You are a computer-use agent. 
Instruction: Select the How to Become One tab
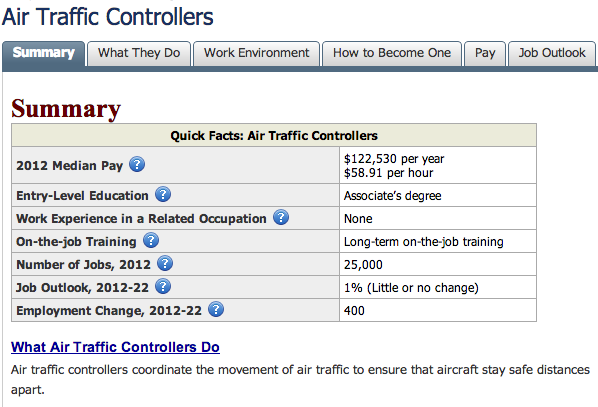pyautogui.click(x=392, y=53)
